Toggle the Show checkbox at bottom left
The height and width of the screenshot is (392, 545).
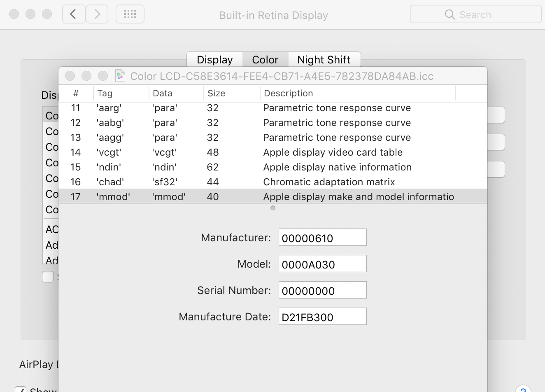point(21,390)
